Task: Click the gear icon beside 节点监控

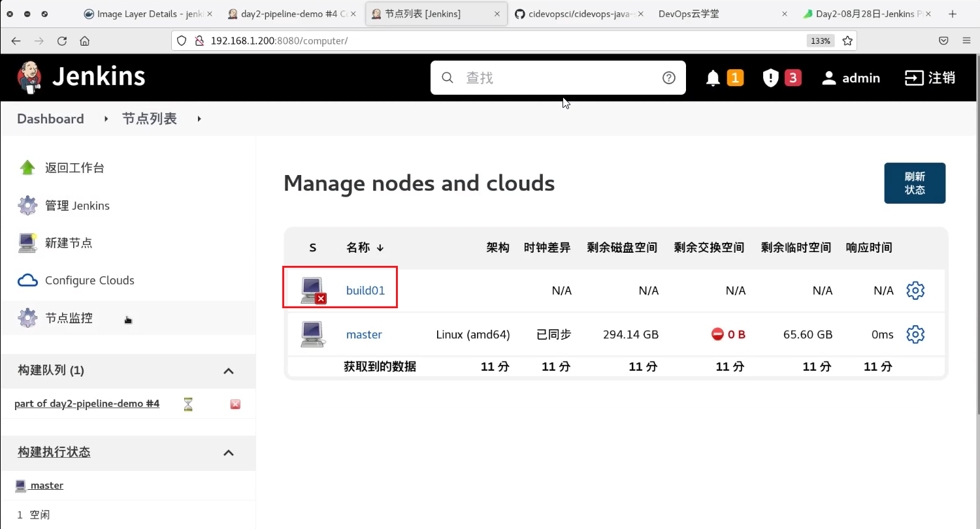Action: point(27,318)
